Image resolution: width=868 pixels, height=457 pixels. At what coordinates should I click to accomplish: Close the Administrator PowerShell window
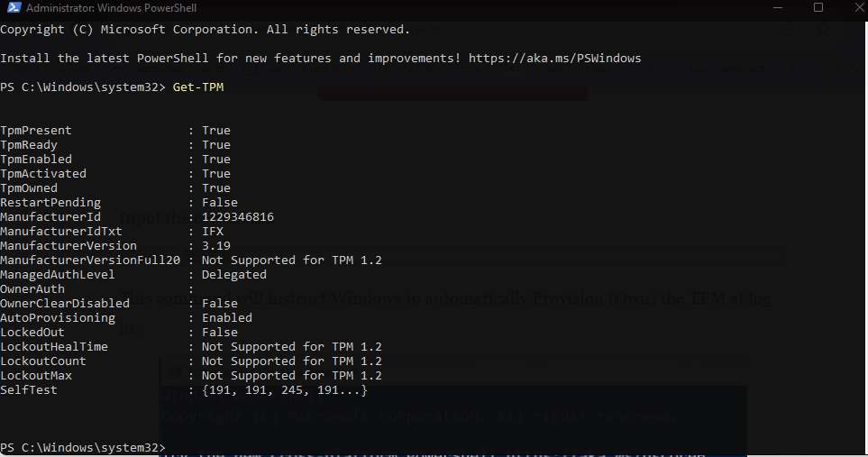(859, 7)
